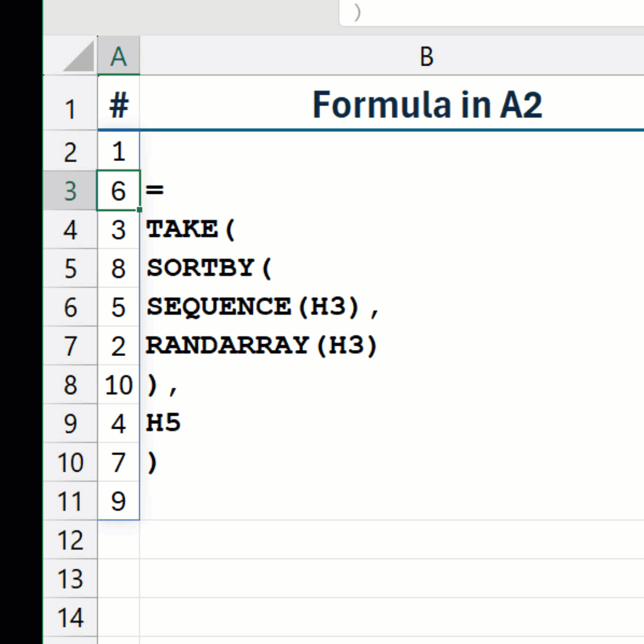Select empty cell A13
The height and width of the screenshot is (644, 644).
tap(119, 578)
